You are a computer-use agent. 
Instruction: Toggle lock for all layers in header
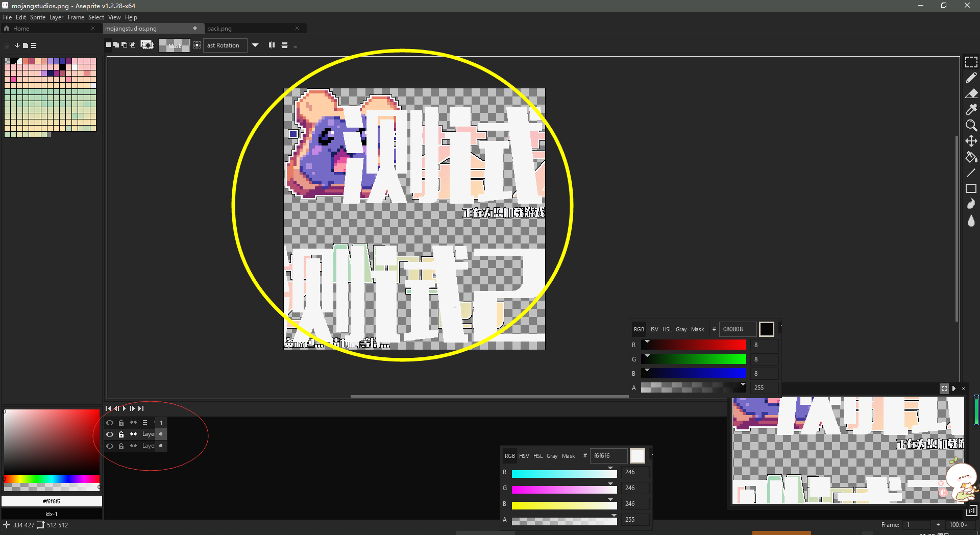point(121,423)
